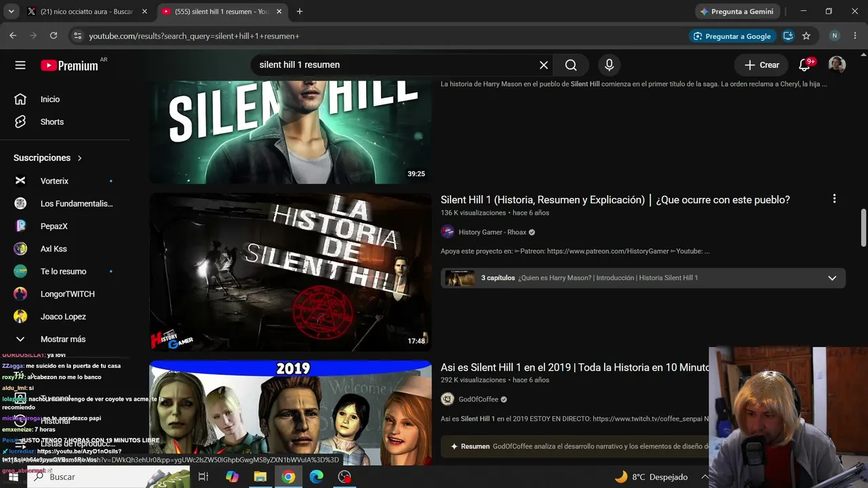Go back in Chrome
868x488 pixels.
click(x=13, y=36)
